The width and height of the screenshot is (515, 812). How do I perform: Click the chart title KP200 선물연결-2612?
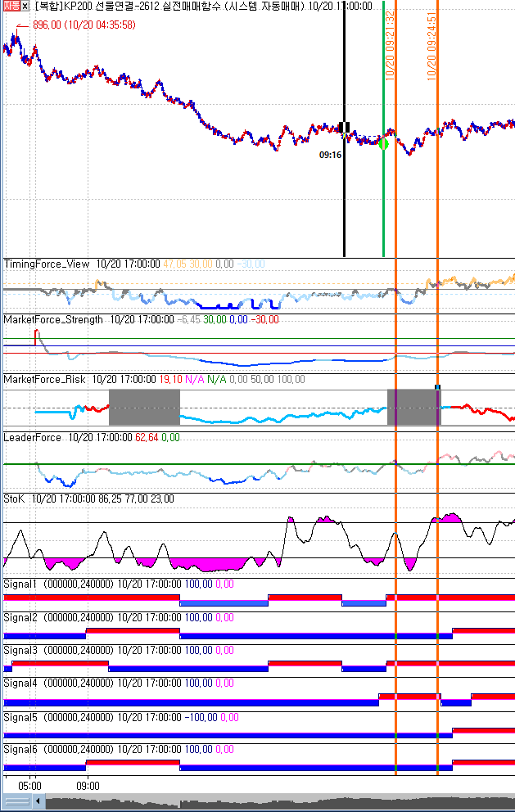point(114,7)
